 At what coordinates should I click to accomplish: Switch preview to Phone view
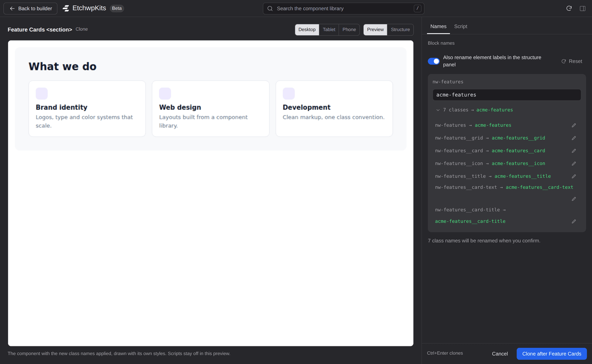click(x=349, y=30)
